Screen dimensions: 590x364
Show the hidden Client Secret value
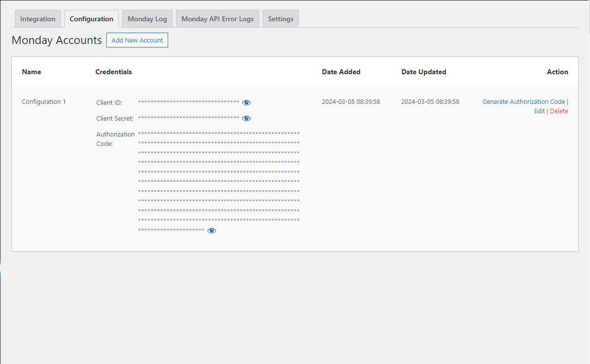(246, 118)
